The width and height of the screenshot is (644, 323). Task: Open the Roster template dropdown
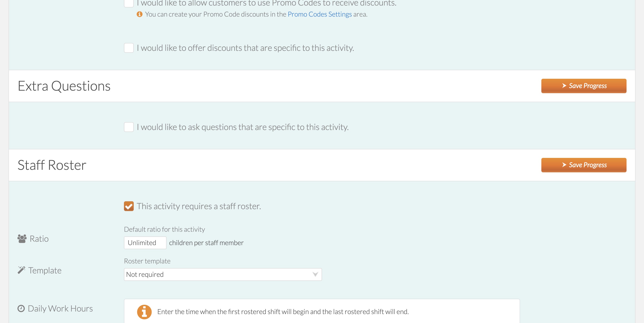coord(223,274)
